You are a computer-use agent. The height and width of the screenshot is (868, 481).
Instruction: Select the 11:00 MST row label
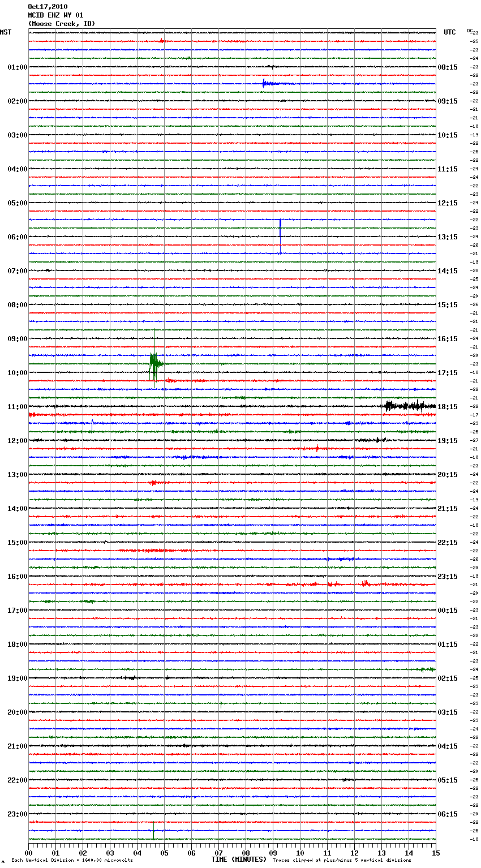pos(17,406)
